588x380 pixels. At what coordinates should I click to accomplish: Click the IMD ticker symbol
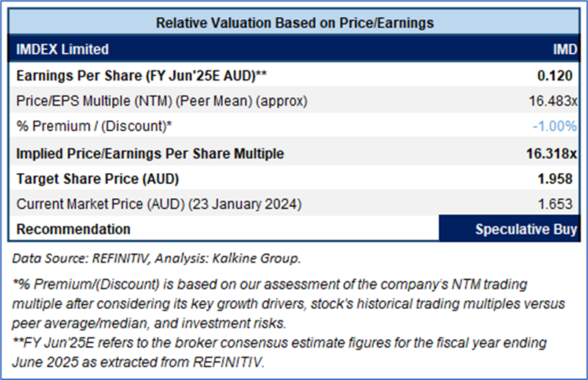coord(564,49)
